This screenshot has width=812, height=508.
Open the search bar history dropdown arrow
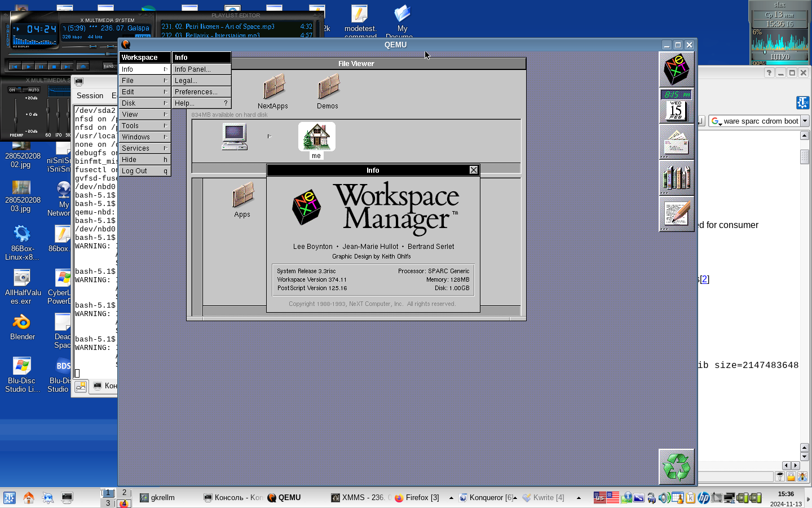[x=805, y=121]
